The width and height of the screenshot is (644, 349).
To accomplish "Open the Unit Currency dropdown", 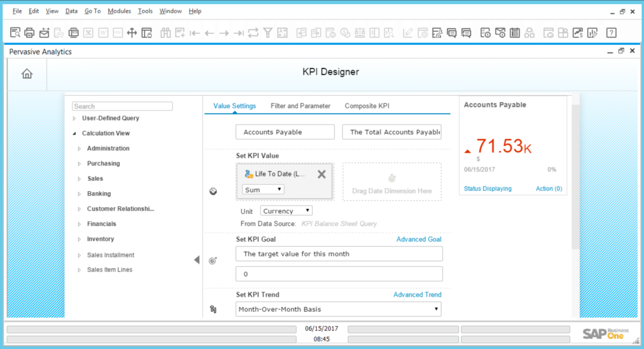I will tap(286, 210).
